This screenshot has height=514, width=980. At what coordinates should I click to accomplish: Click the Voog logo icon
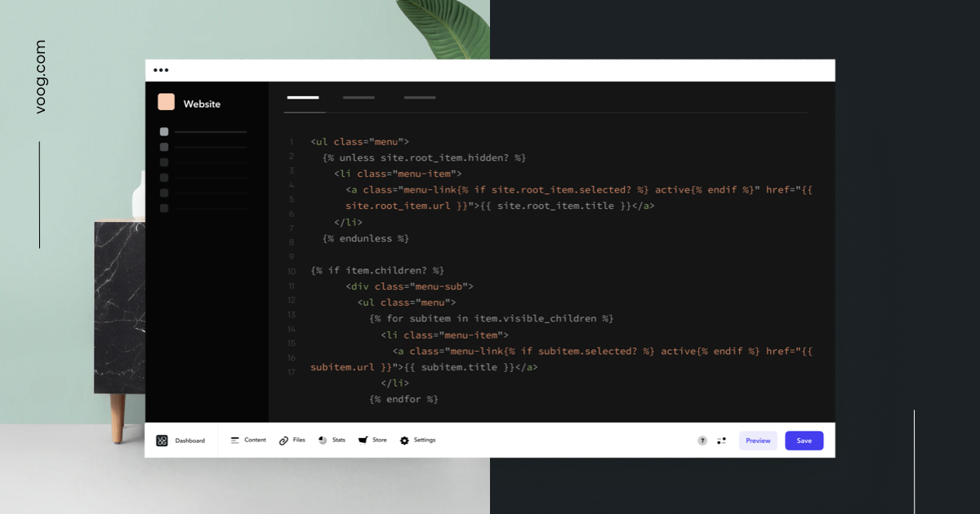tap(161, 440)
